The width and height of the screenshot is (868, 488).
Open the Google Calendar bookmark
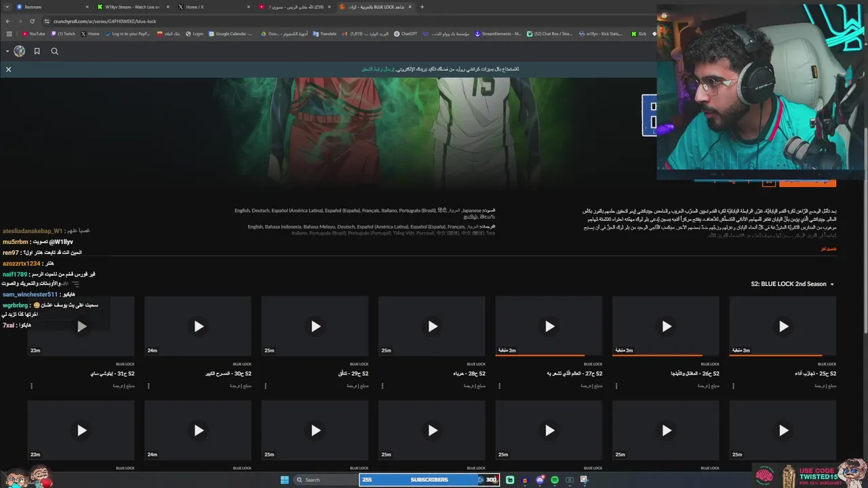[x=231, y=34]
